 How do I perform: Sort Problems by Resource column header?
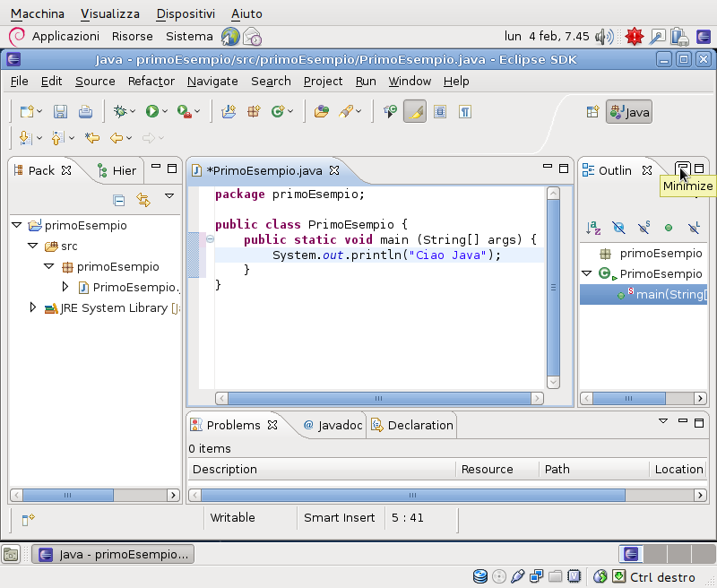point(497,469)
